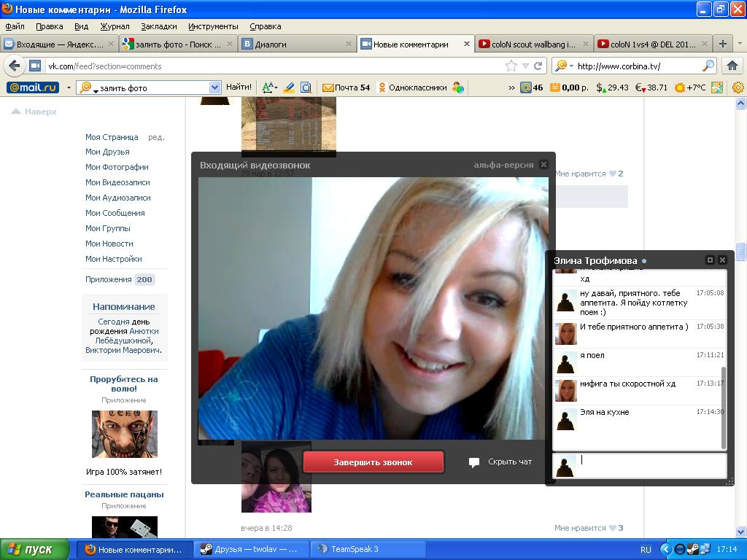
Task: Close the залить фото search tab
Action: click(230, 44)
